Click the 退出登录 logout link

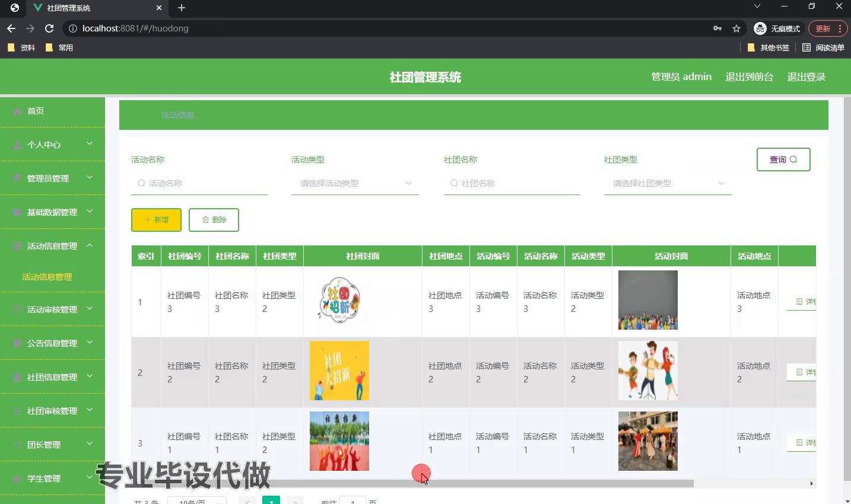(806, 77)
